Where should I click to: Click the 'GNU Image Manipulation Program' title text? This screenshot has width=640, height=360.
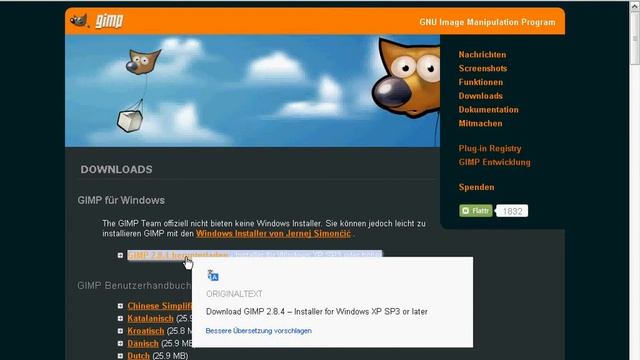[x=487, y=22]
